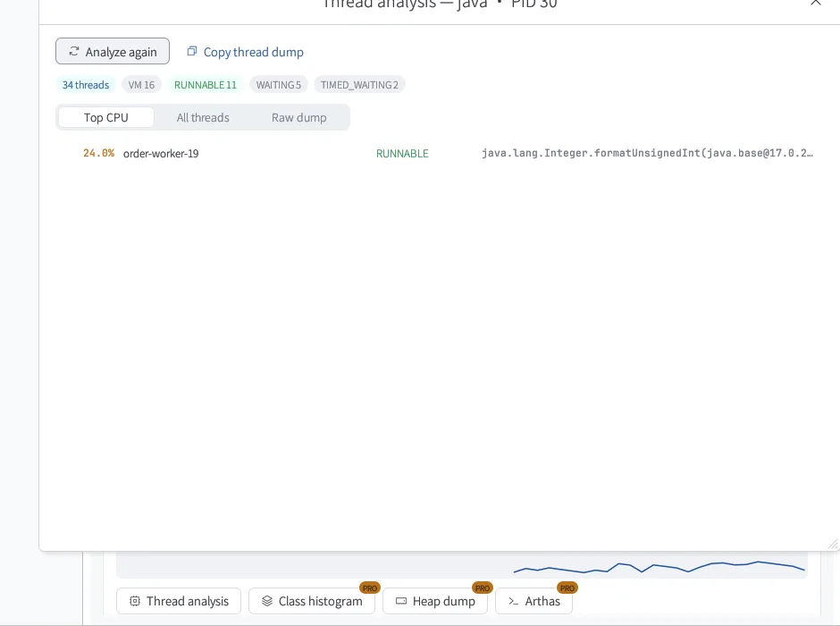Switch to the Top CPU tab

106,117
